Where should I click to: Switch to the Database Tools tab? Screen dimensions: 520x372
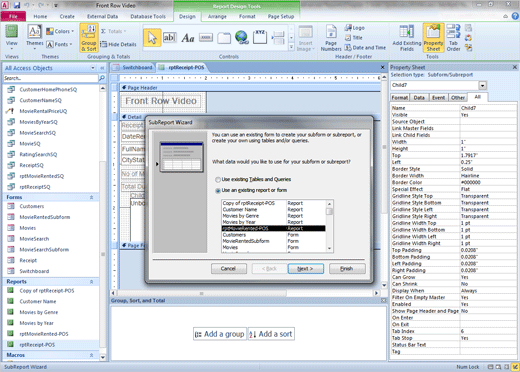[148, 16]
